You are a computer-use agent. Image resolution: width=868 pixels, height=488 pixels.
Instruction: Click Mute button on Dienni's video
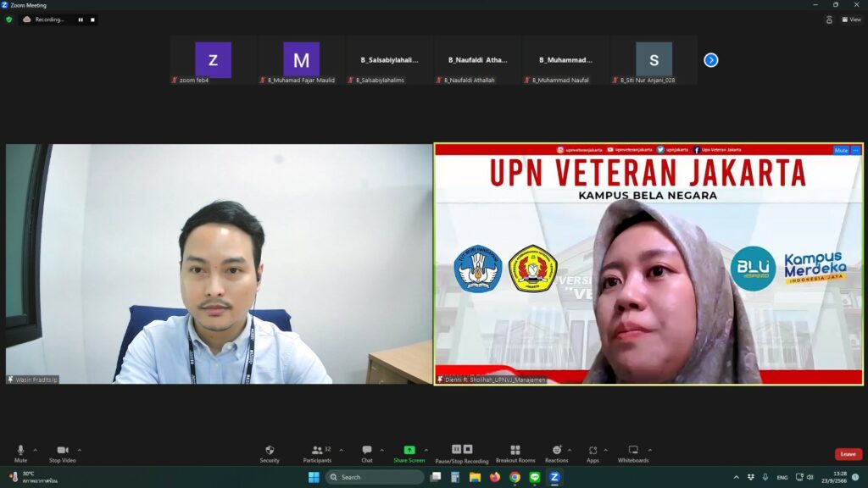coord(841,151)
